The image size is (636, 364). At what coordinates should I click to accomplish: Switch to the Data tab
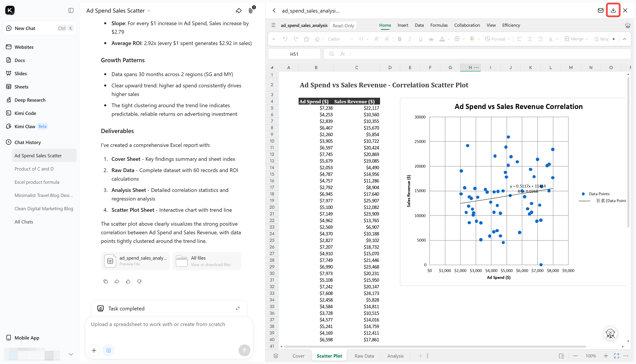coord(419,25)
